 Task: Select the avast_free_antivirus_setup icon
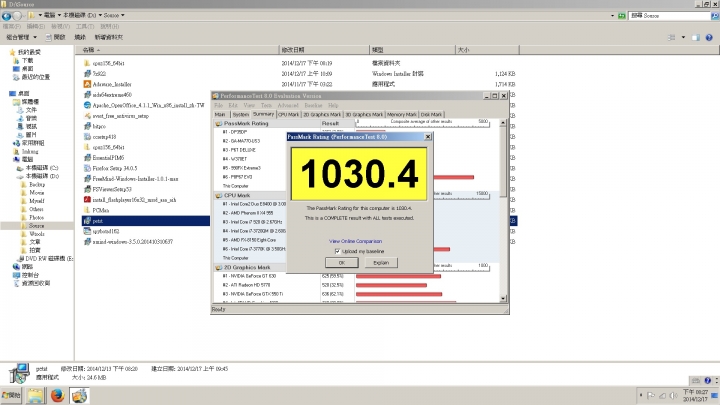[x=87, y=116]
